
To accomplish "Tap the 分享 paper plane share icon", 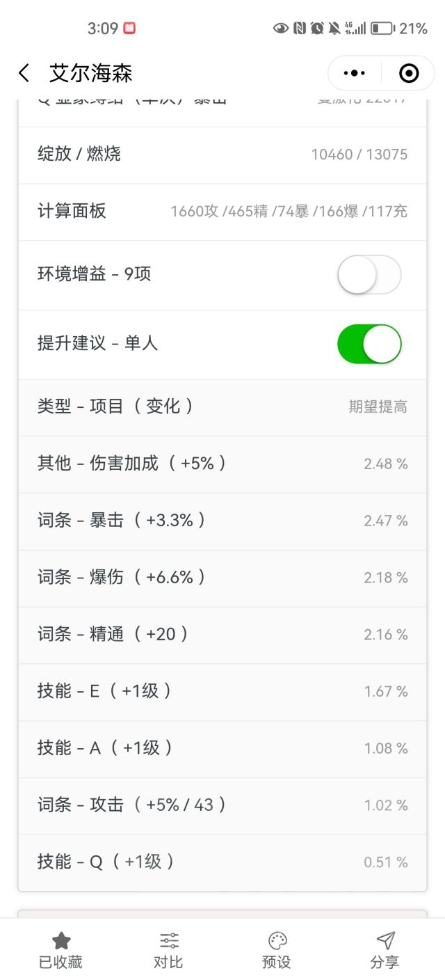I will click(385, 941).
